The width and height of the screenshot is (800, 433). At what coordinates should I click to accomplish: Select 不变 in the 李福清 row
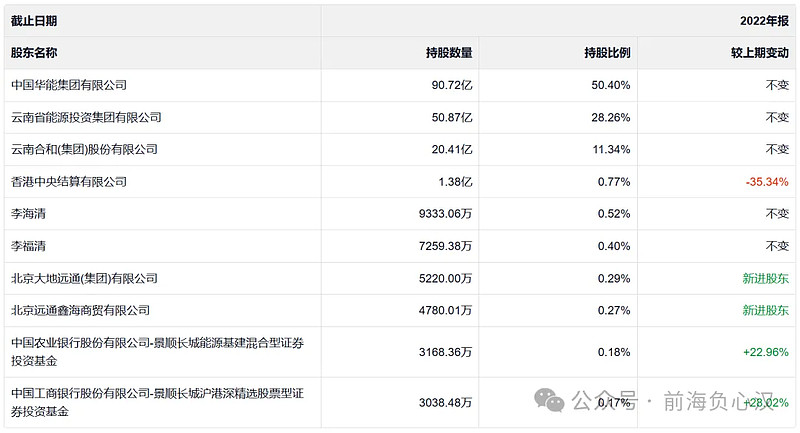(777, 246)
